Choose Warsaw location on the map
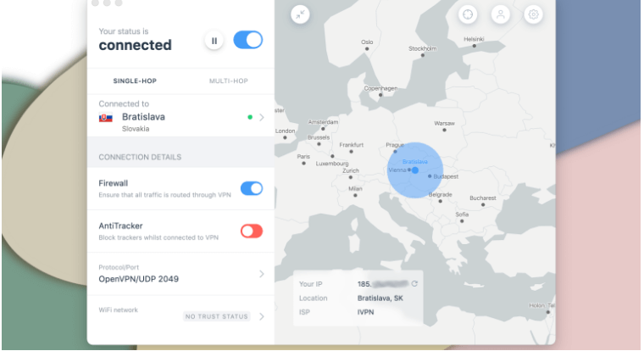644x351 pixels. (444, 130)
